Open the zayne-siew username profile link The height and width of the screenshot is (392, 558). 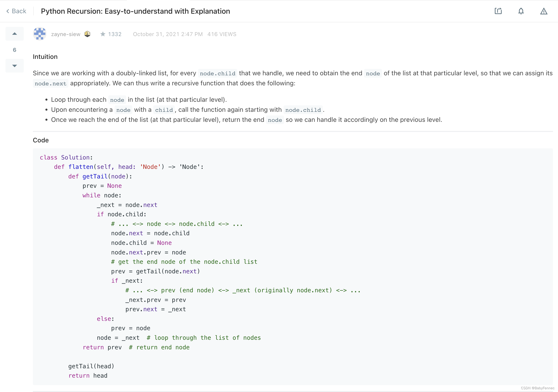(x=66, y=34)
